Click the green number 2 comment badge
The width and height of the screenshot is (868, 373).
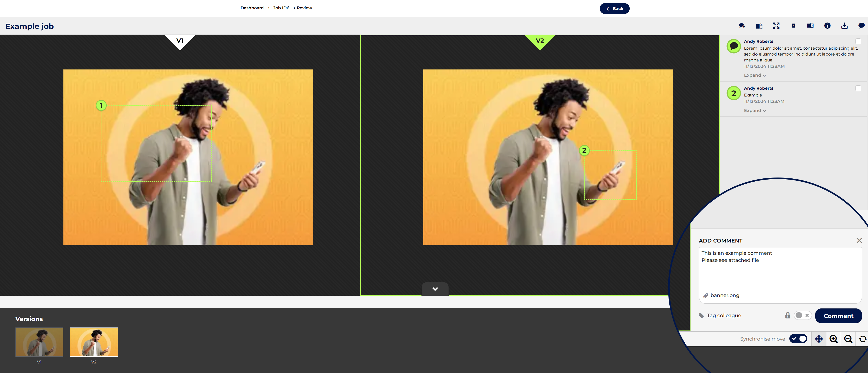(x=734, y=93)
